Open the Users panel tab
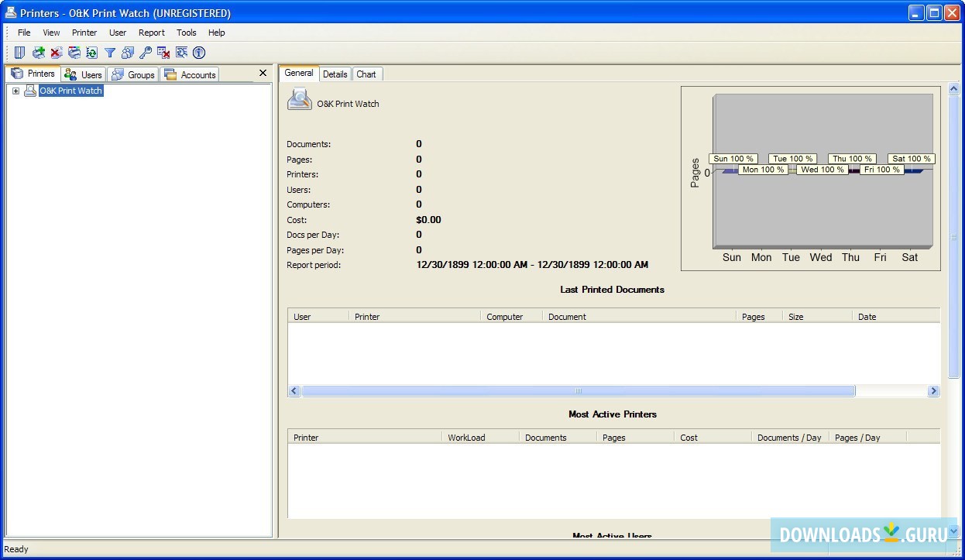 pyautogui.click(x=84, y=74)
